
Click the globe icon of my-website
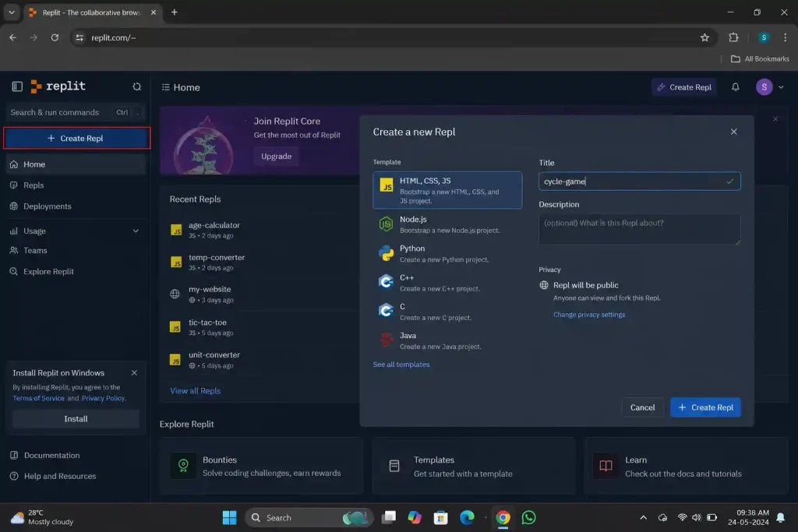click(x=175, y=294)
